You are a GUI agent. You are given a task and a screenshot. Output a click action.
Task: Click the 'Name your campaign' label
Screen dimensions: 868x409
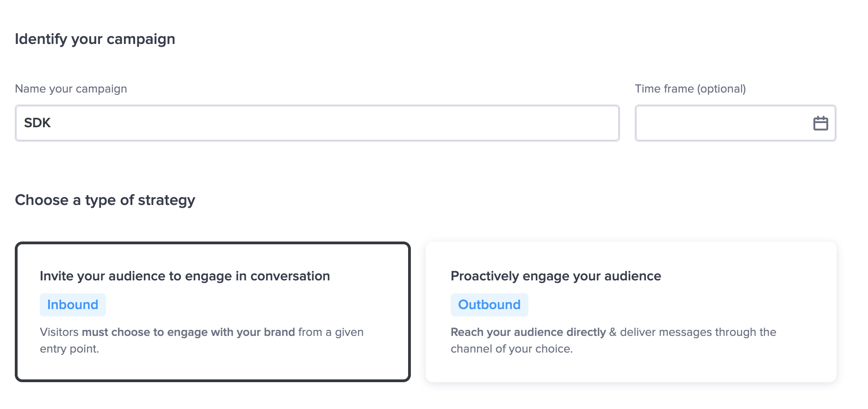71,89
